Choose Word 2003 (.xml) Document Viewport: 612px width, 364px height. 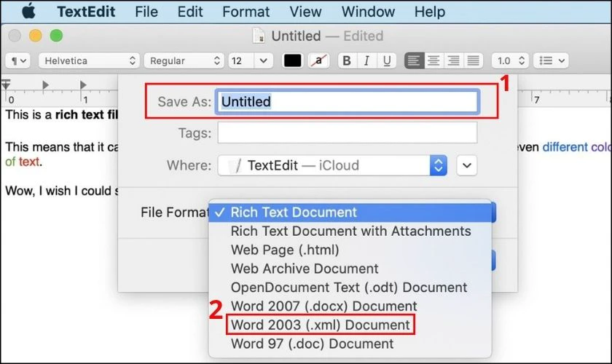(x=350, y=325)
